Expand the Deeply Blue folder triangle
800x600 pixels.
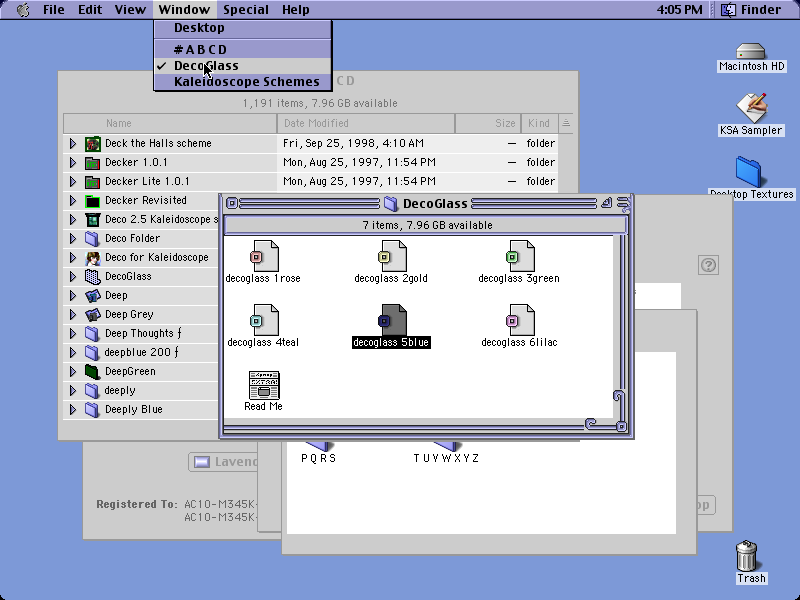tap(73, 410)
